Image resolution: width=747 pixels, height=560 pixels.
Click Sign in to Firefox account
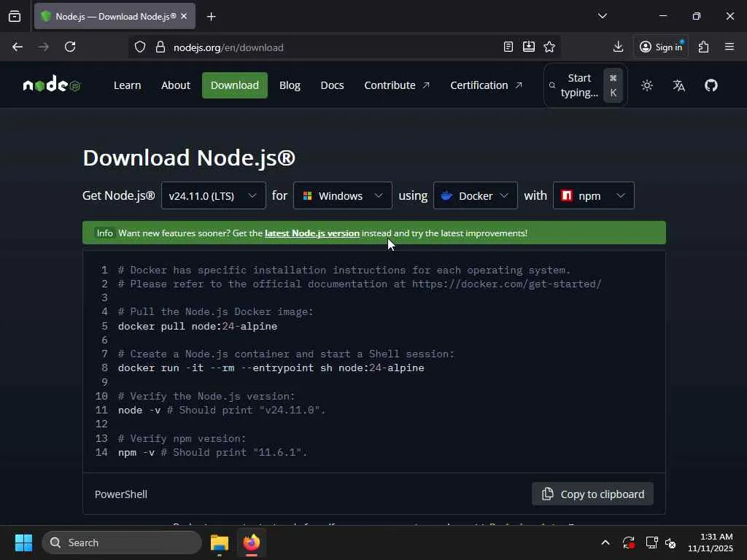(661, 47)
